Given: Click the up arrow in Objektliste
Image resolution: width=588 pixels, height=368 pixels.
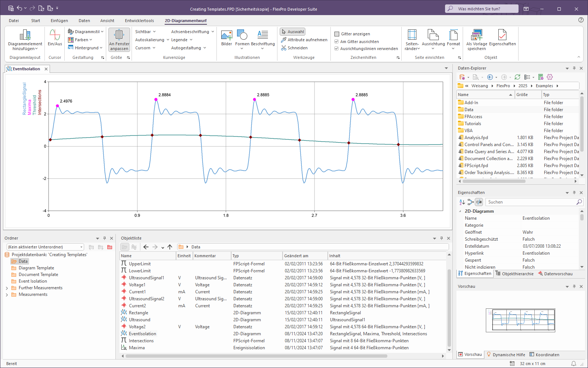Looking at the screenshot, I should pyautogui.click(x=170, y=247).
